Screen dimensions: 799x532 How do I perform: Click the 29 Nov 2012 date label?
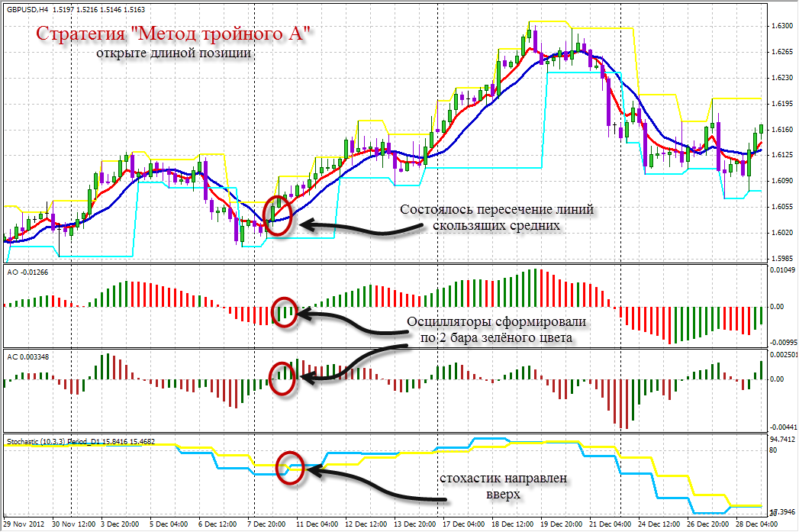(24, 524)
